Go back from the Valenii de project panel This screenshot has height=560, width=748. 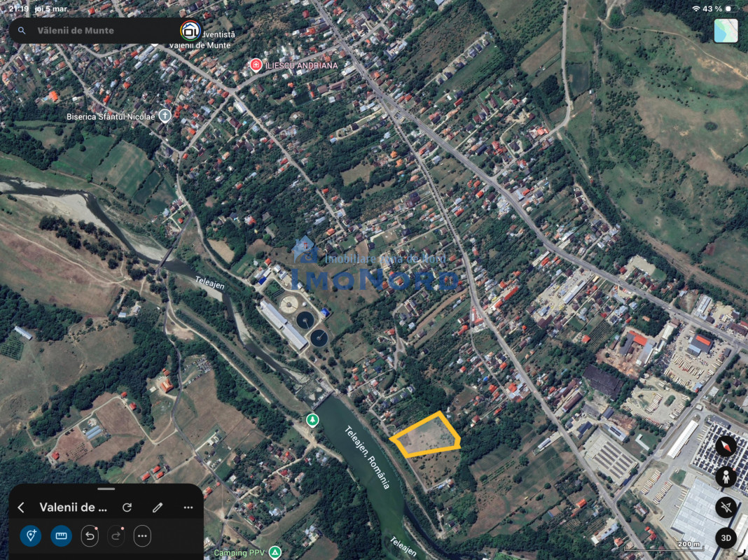point(21,507)
